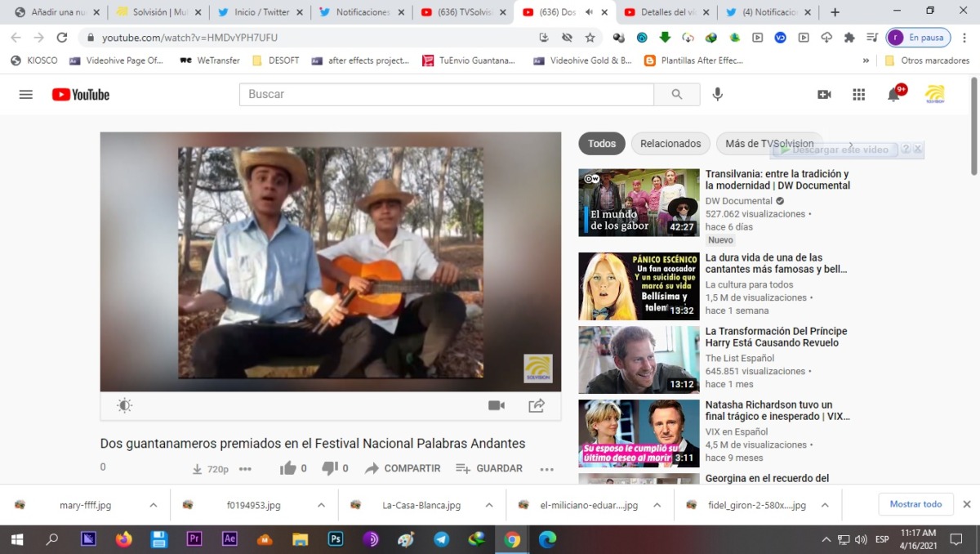Select the Relacionados filter chip
This screenshot has width=980, height=554.
point(670,144)
